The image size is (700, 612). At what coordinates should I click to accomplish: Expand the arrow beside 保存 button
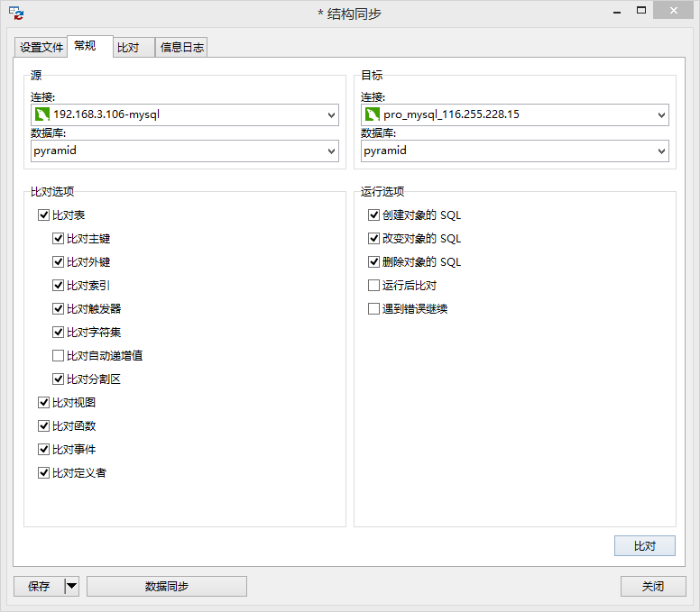[71, 586]
